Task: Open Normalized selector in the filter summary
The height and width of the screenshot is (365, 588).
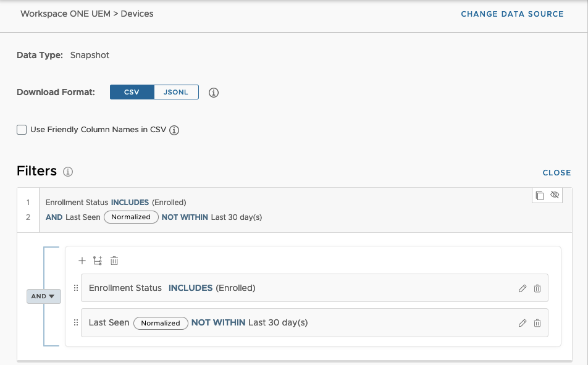Action: (x=131, y=217)
